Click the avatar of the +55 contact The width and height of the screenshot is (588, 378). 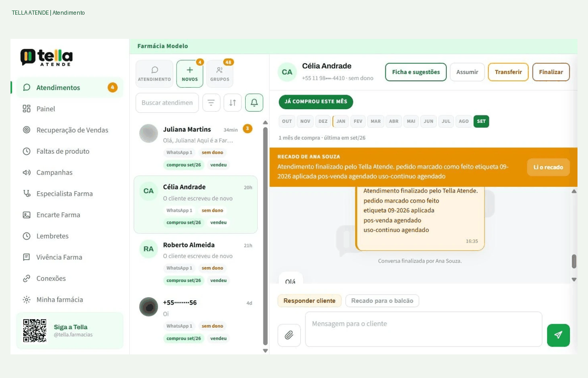click(x=149, y=307)
